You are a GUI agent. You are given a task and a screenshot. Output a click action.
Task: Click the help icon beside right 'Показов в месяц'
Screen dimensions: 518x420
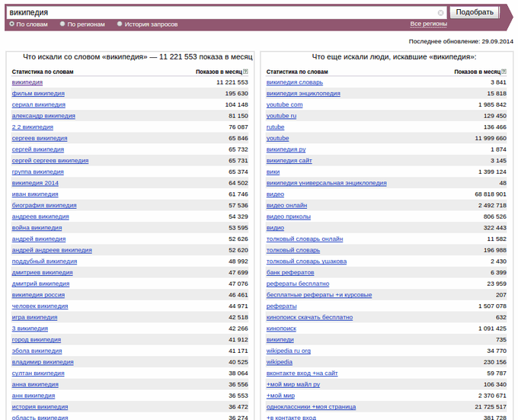pyautogui.click(x=504, y=72)
